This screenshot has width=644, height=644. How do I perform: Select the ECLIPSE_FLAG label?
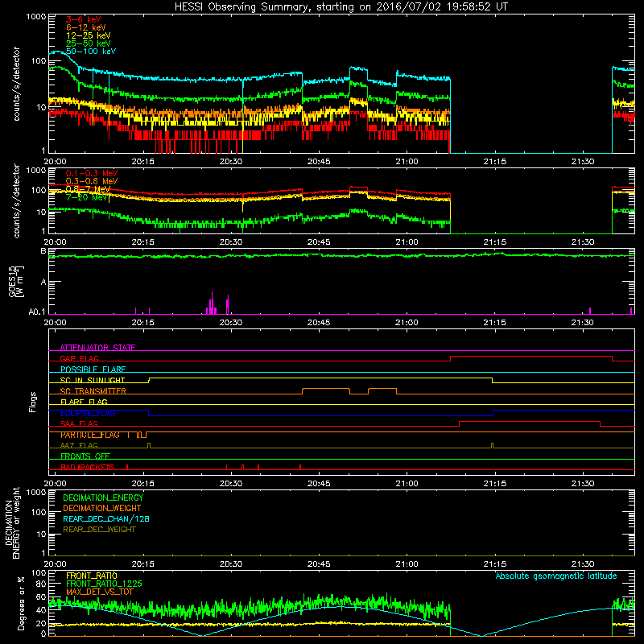(88, 413)
